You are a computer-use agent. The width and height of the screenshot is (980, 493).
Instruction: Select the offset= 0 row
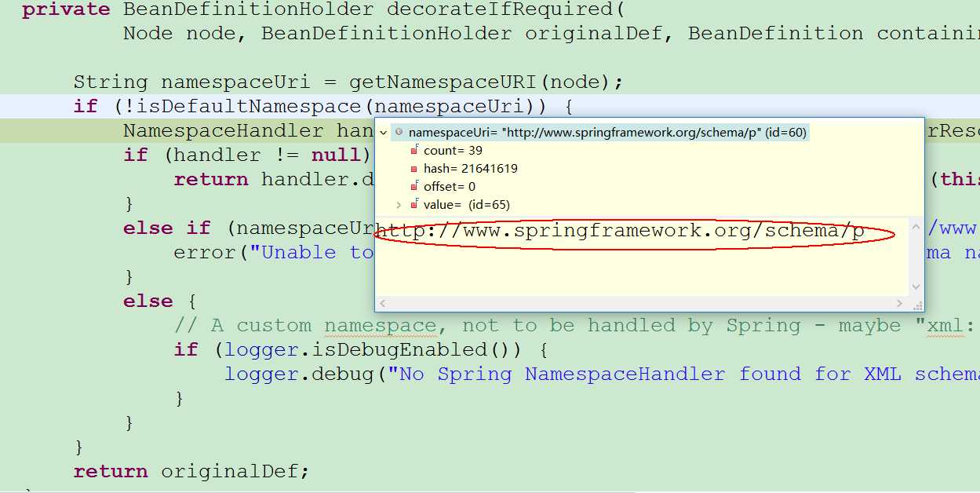(x=450, y=186)
